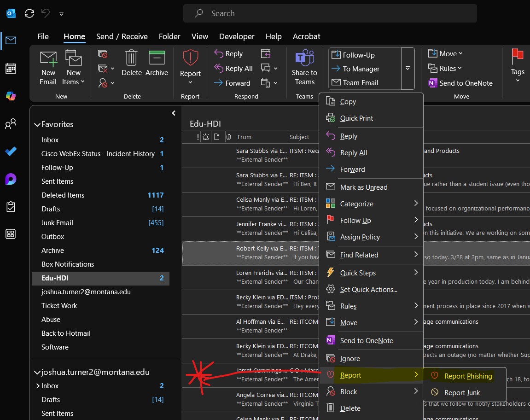Click the Reply All ribbon button
530x420 pixels.
point(233,68)
